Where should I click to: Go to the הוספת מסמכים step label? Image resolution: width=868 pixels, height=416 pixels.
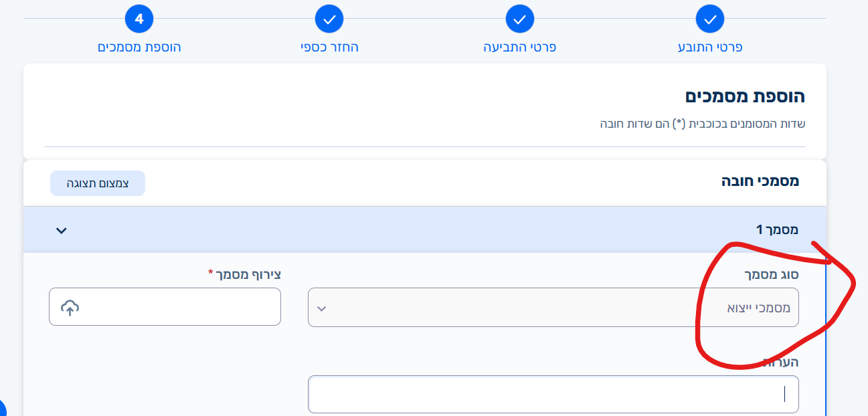(139, 47)
